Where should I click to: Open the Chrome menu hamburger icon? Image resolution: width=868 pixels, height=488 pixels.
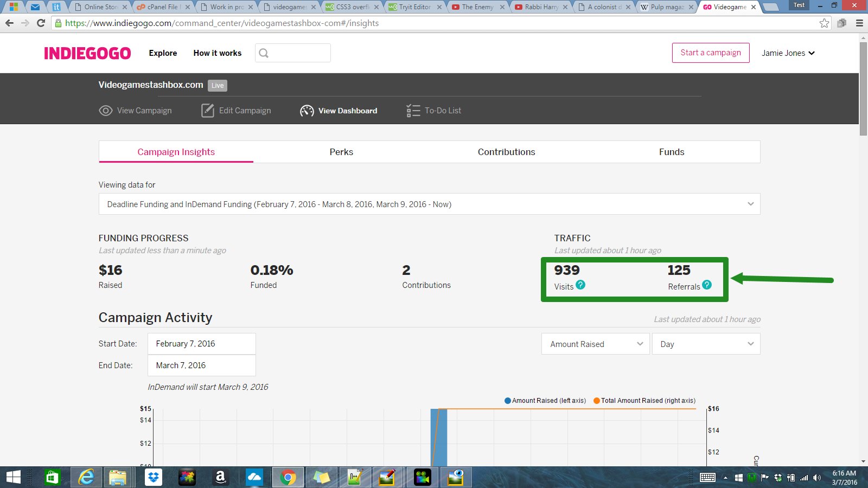point(859,23)
